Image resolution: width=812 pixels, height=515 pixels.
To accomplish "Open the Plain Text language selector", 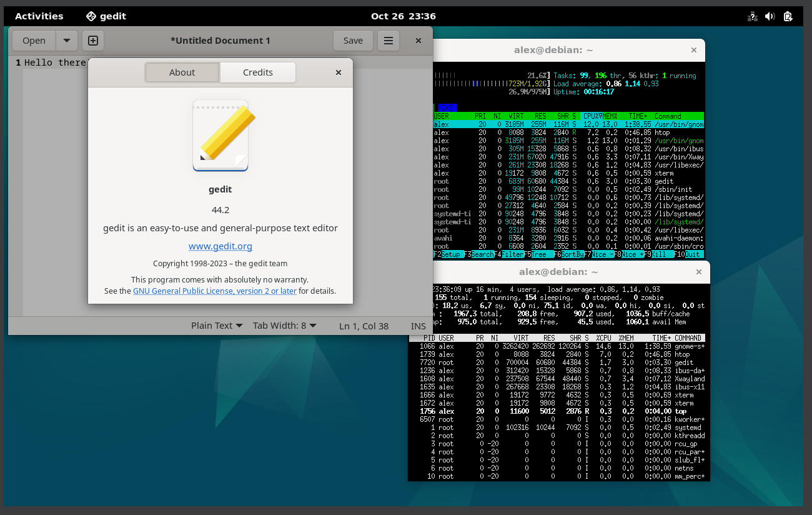I will (215, 326).
